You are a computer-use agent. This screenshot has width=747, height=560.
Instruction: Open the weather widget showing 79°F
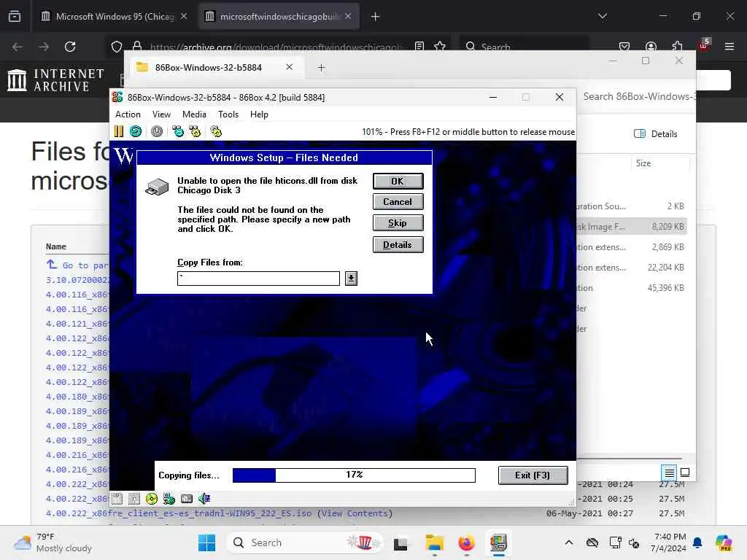pos(53,542)
